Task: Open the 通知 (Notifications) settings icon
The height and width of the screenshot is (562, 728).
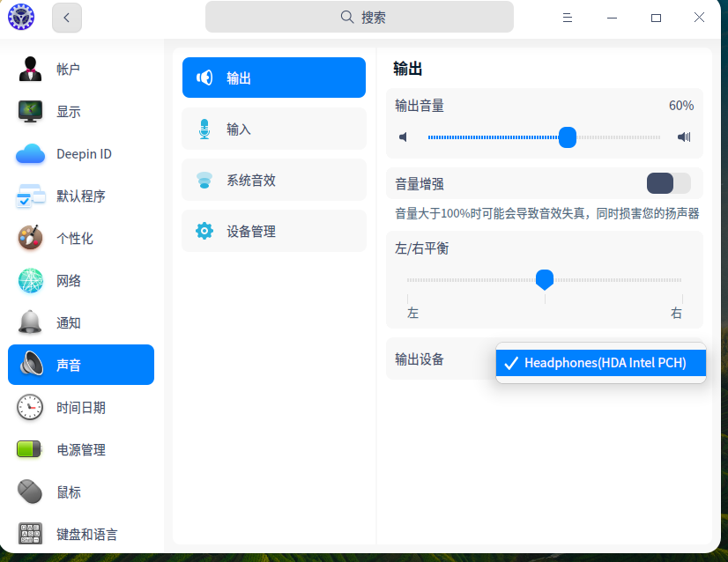Action: click(28, 322)
